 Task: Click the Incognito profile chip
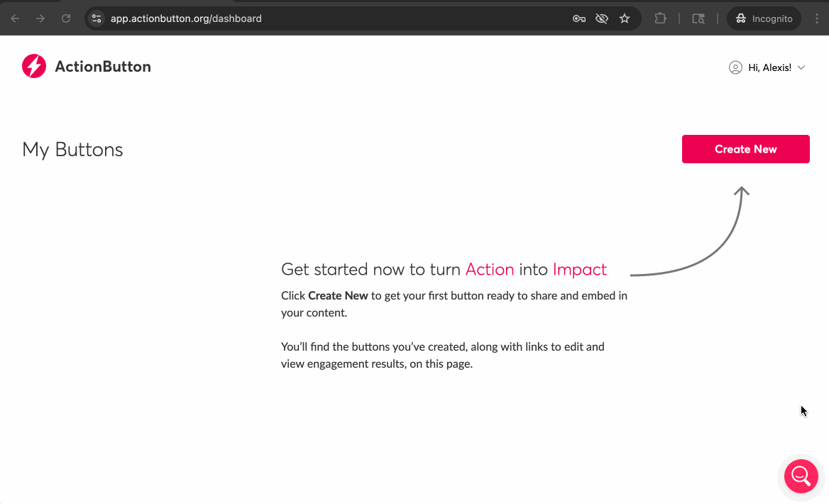(x=764, y=18)
